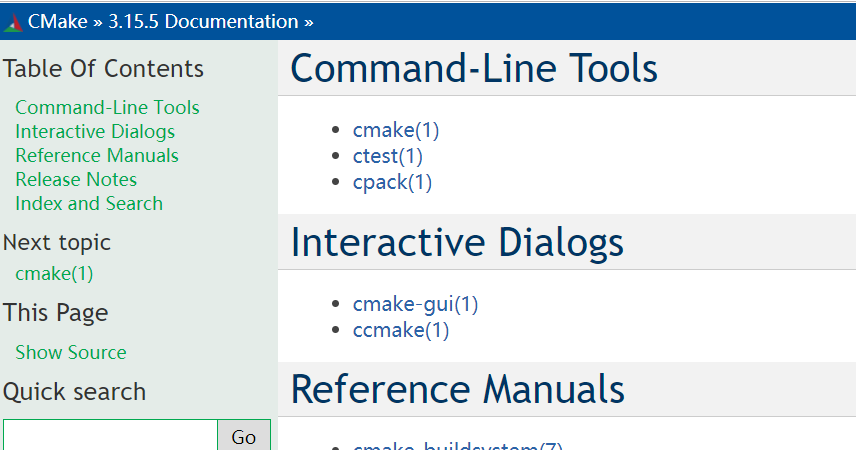This screenshot has width=856, height=450.
Task: Open the cpack(1) manual link
Action: coord(392,183)
